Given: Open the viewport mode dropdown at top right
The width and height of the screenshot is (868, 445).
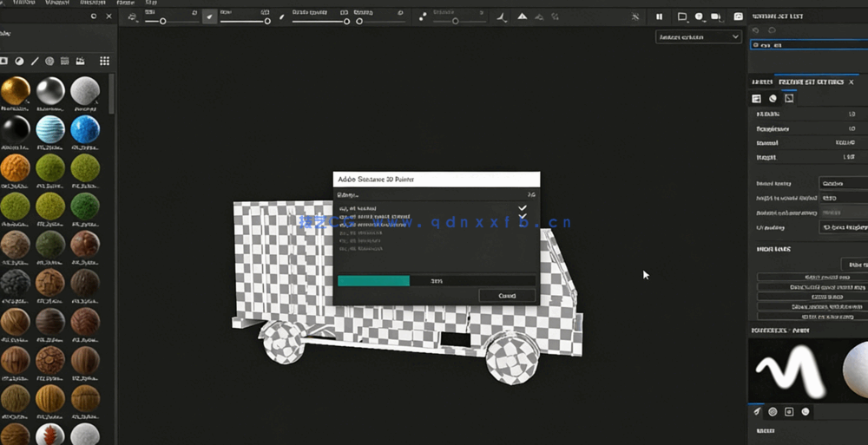Looking at the screenshot, I should pos(698,37).
